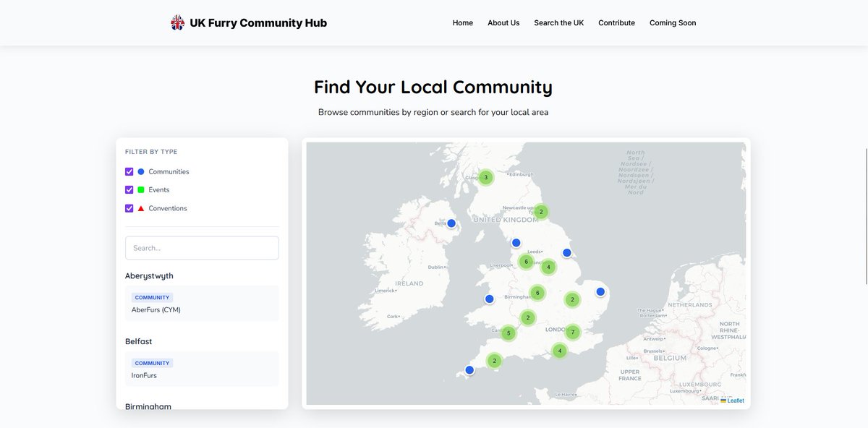Open the Contribute page
This screenshot has width=868, height=428.
pos(617,23)
